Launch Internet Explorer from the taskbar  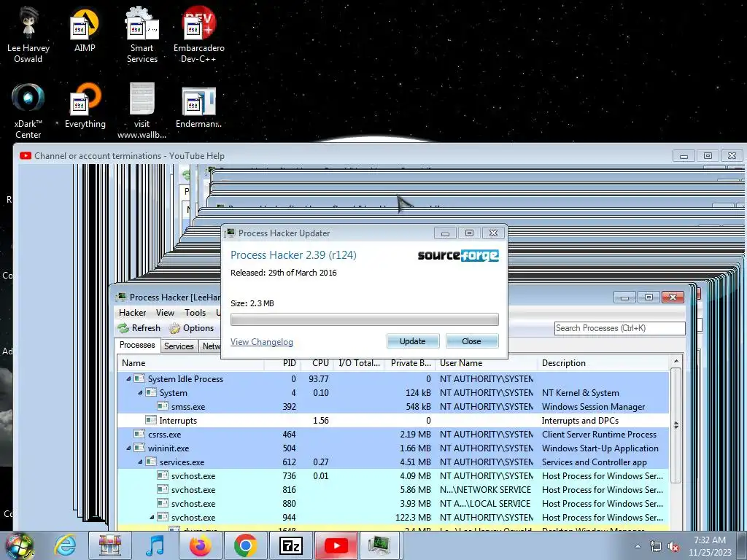click(65, 545)
